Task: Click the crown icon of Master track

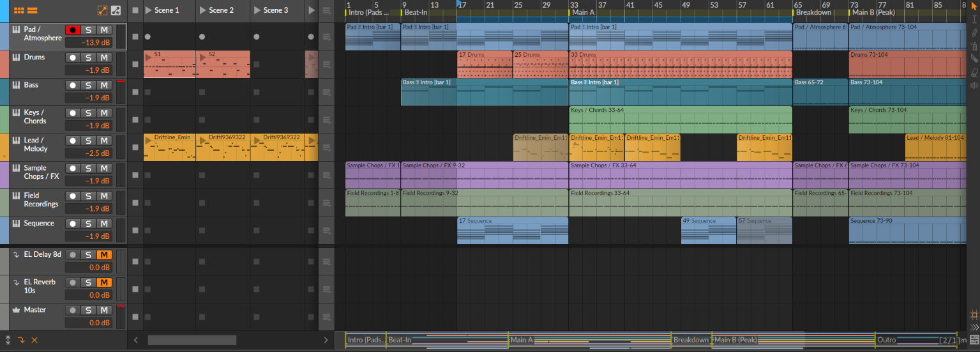Action: click(x=16, y=310)
